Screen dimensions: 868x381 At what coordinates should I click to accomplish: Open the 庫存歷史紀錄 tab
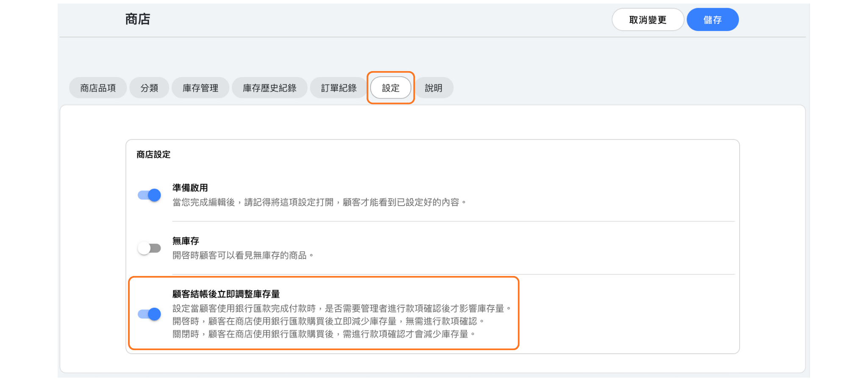[x=270, y=88]
